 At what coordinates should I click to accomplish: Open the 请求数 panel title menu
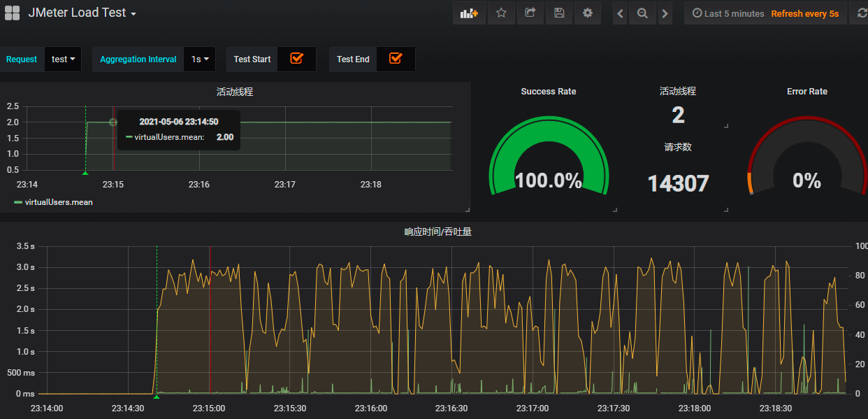pos(678,147)
